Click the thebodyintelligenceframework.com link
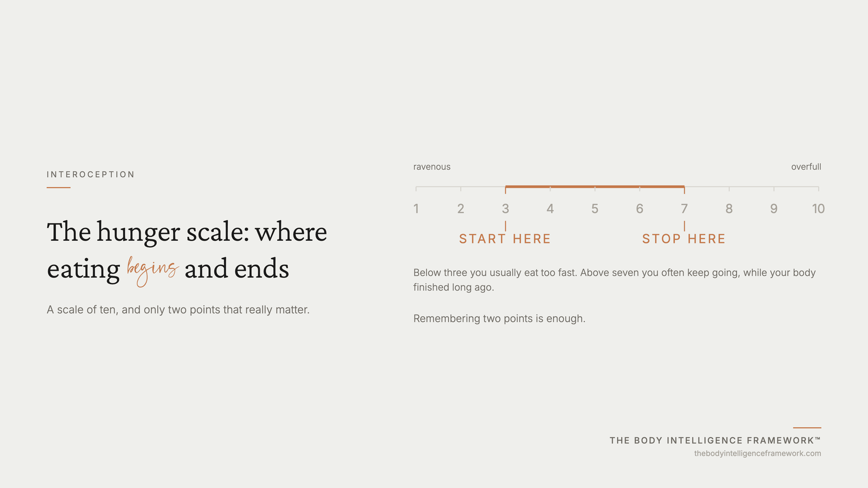The image size is (868, 488). click(x=757, y=453)
